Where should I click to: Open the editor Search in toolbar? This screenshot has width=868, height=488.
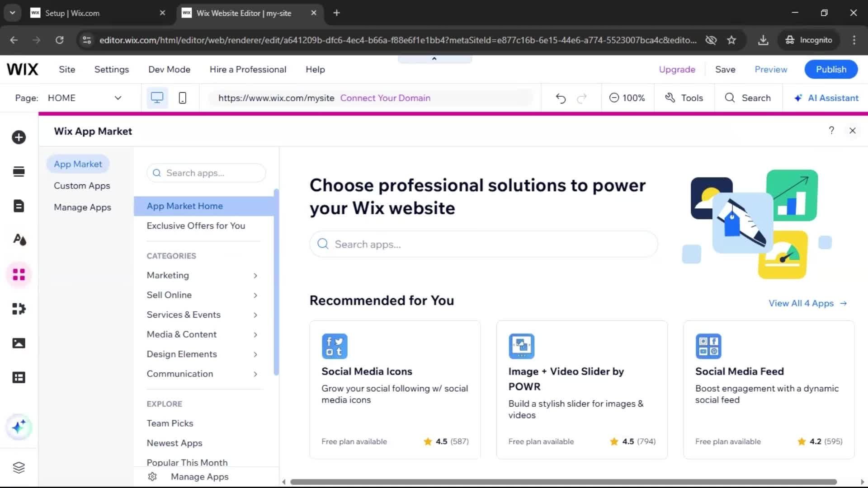click(748, 98)
